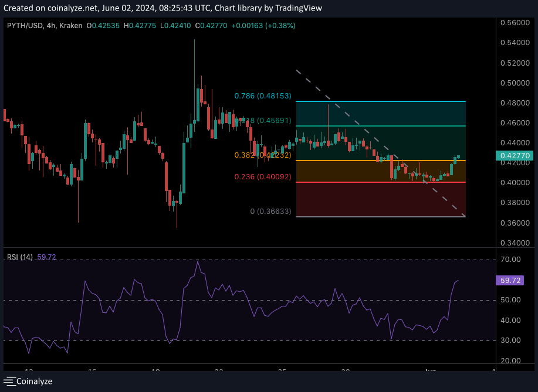Screen dimensions: 538x392
Task: Click the 0.34000 price axis label
Action: 514,243
